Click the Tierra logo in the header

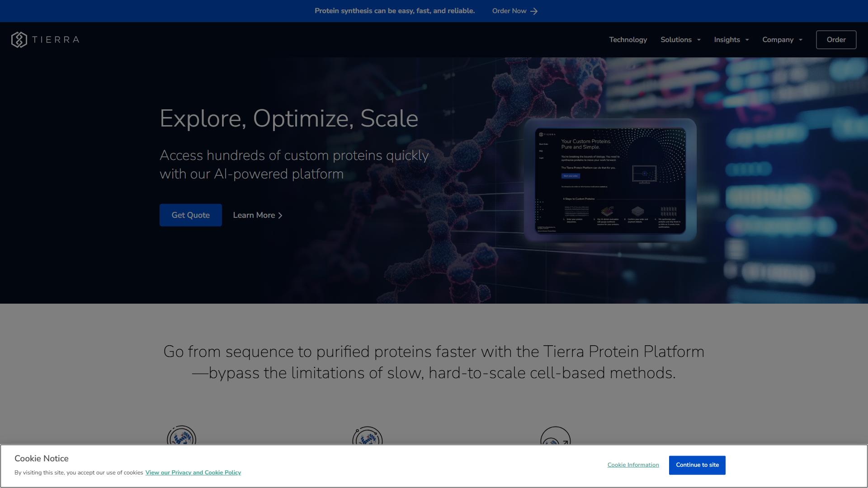[x=45, y=40]
